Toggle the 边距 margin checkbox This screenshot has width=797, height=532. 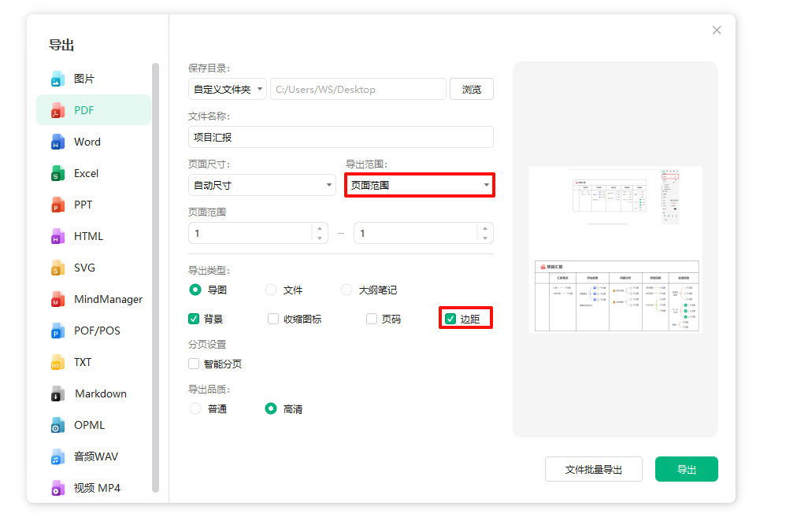click(x=450, y=319)
